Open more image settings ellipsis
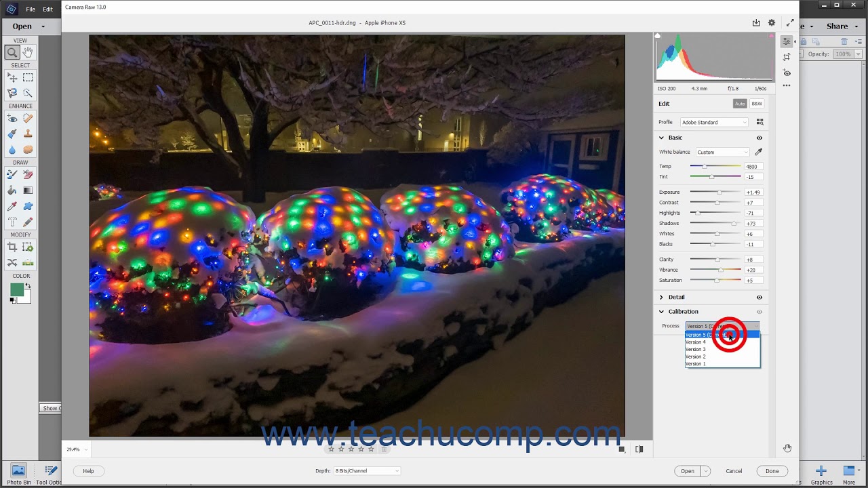 point(787,86)
